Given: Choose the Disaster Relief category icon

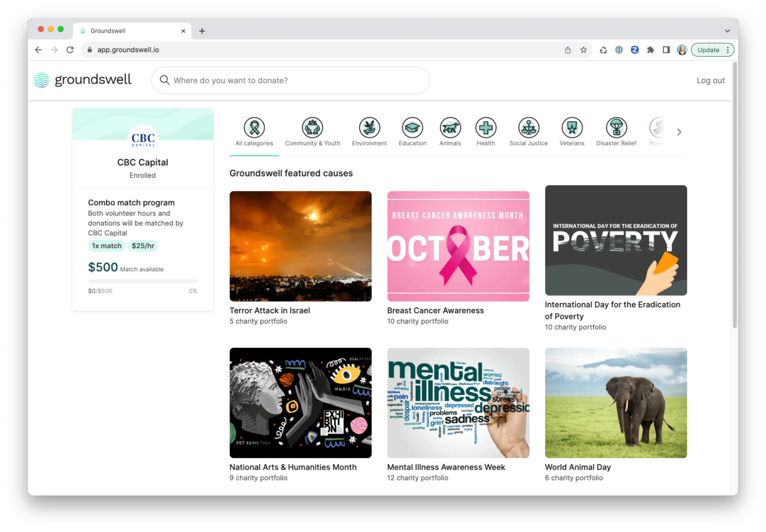Looking at the screenshot, I should click(x=616, y=128).
